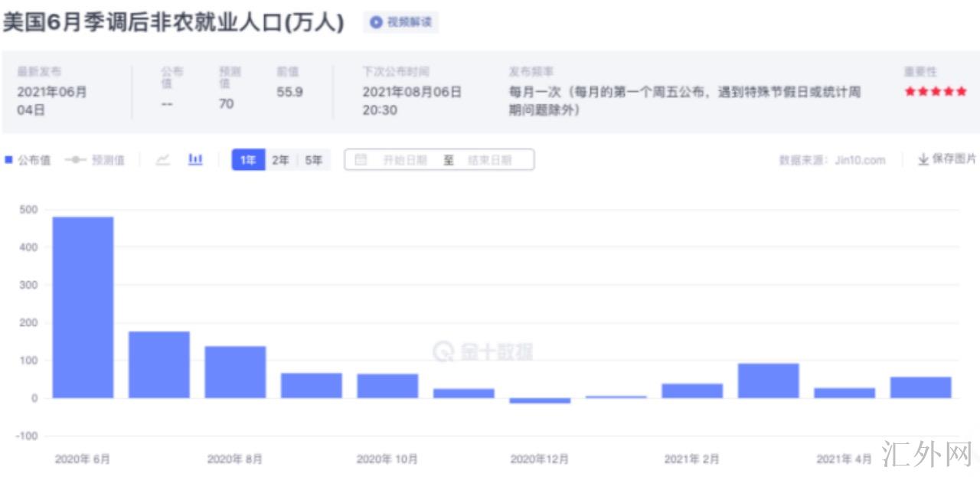Select the 5年 time range
Screen dimensions: 980x477
pyautogui.click(x=313, y=160)
